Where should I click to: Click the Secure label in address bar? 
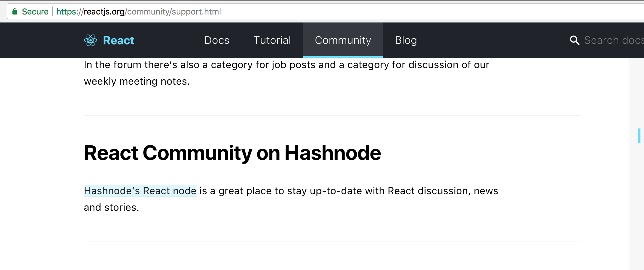click(35, 12)
